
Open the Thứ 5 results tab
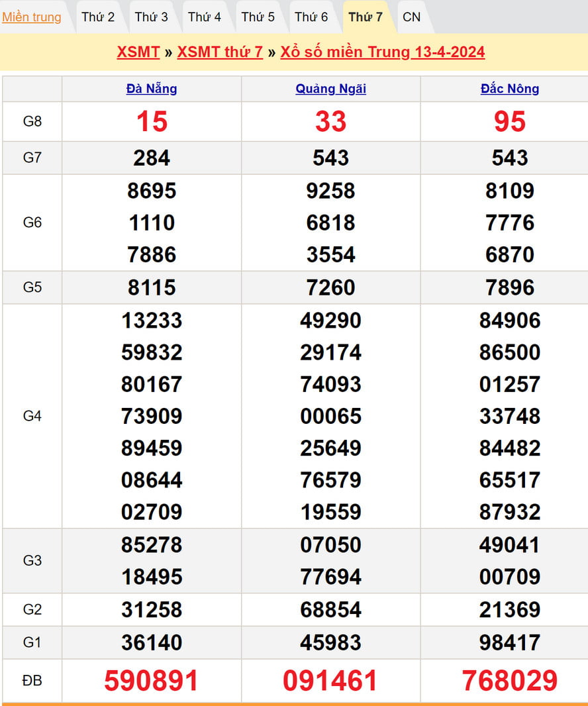click(258, 17)
